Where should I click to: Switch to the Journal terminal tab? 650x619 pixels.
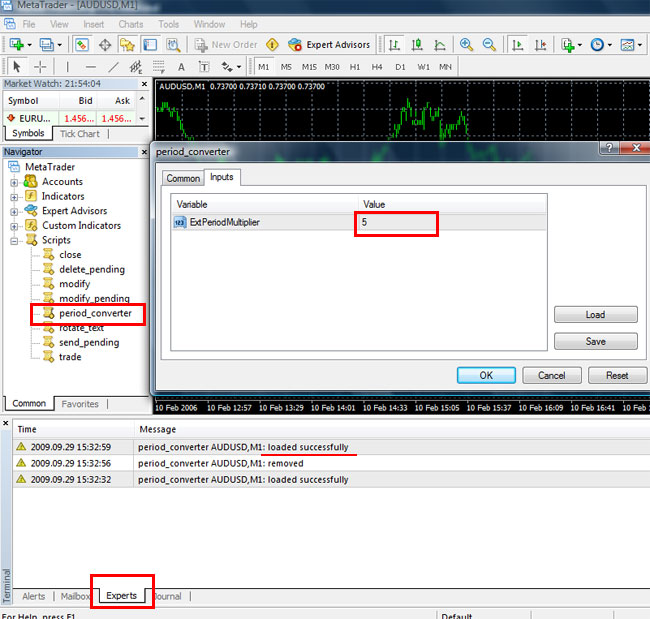[x=168, y=596]
